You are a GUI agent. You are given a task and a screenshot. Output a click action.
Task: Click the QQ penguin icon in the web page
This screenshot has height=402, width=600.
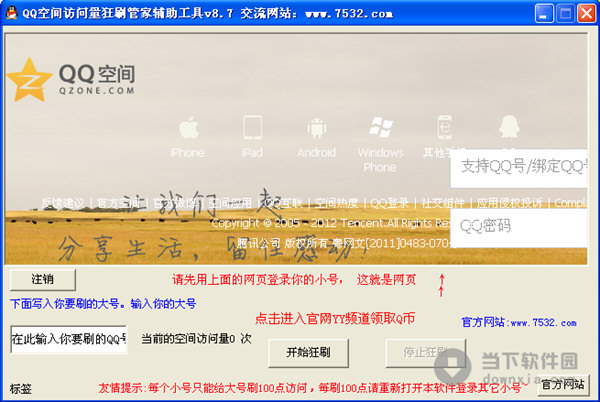[509, 127]
